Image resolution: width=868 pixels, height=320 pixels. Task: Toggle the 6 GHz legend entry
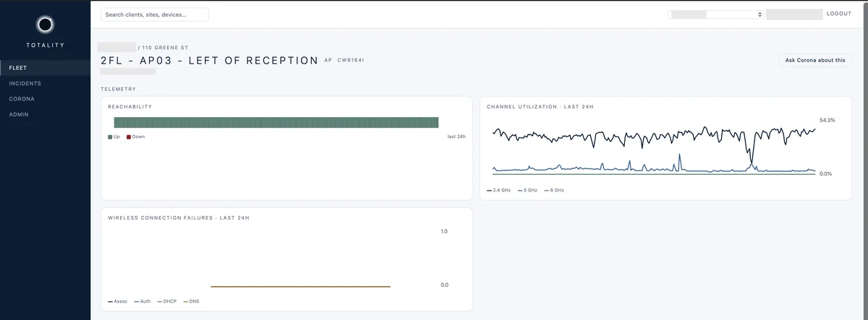tap(554, 190)
